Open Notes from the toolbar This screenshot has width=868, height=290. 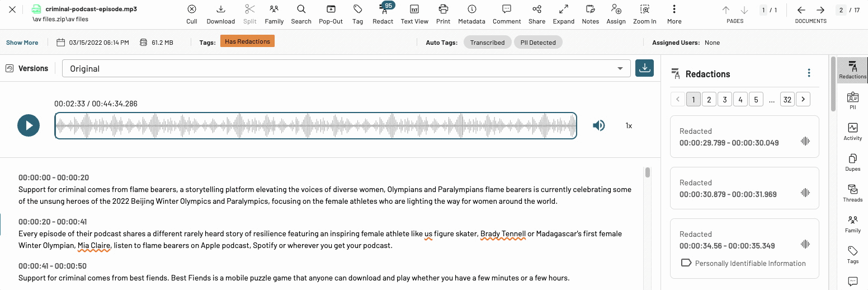(590, 15)
